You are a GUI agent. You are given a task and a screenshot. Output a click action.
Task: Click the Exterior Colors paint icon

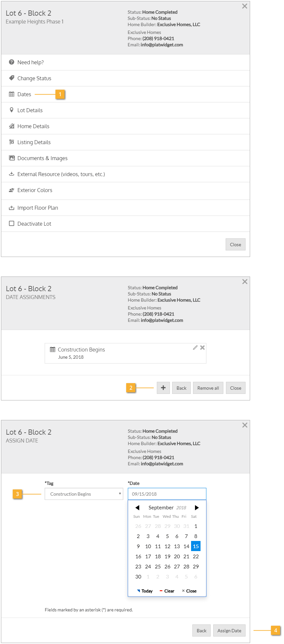click(11, 190)
